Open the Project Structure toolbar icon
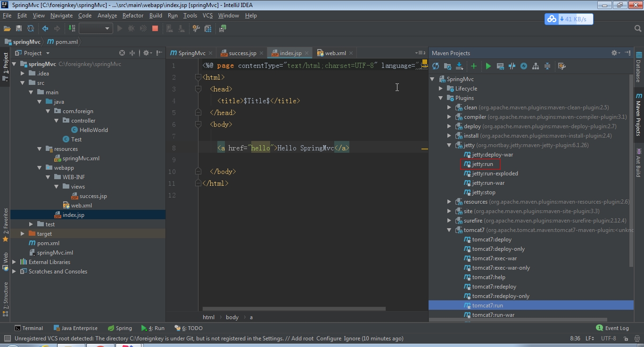 pyautogui.click(x=208, y=28)
